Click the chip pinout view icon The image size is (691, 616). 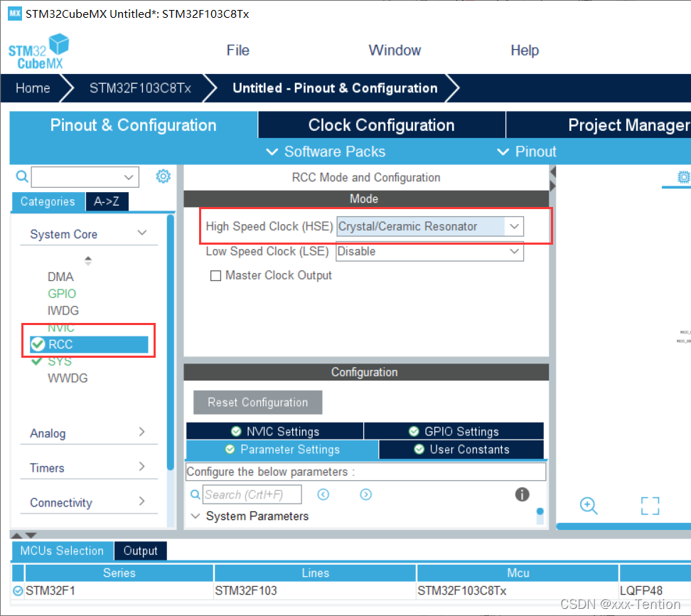point(683,177)
